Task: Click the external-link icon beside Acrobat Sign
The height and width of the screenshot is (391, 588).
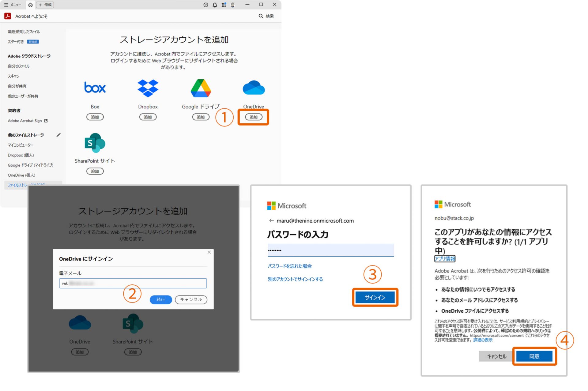Action: pyautogui.click(x=46, y=121)
